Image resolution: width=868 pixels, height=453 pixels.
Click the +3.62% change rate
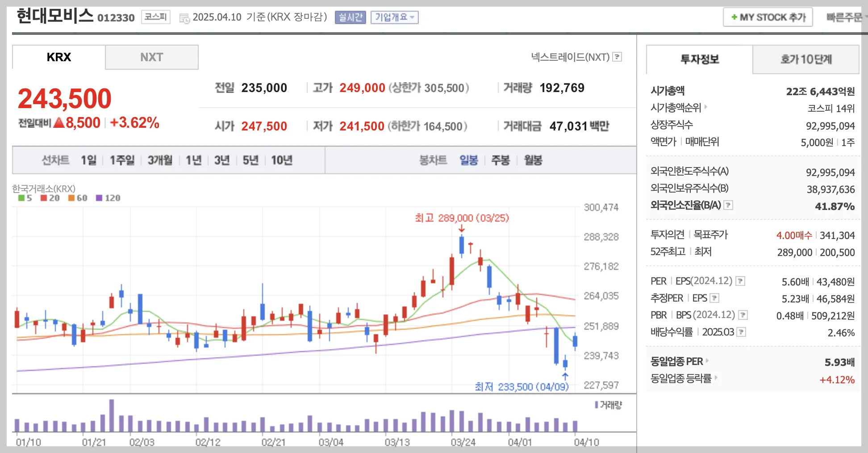[x=134, y=122]
